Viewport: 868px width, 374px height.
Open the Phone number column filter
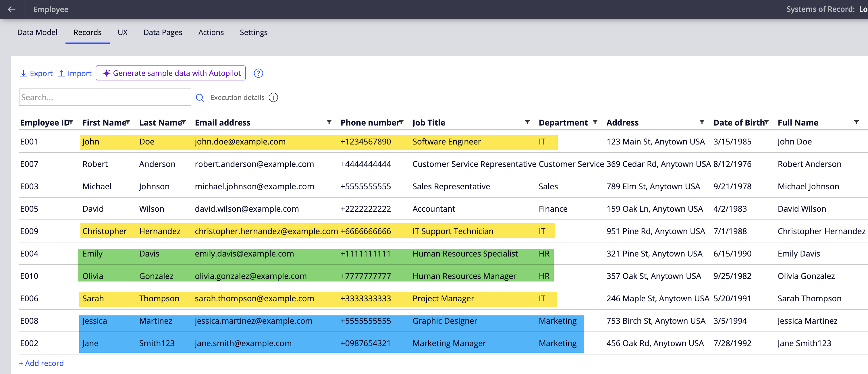click(x=401, y=122)
